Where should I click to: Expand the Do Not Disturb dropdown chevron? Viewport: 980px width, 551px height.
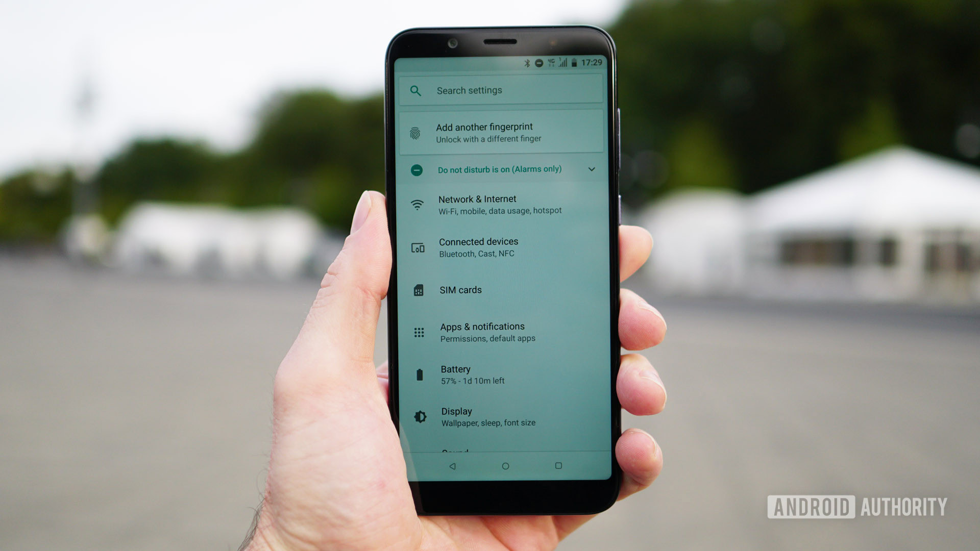pyautogui.click(x=592, y=169)
